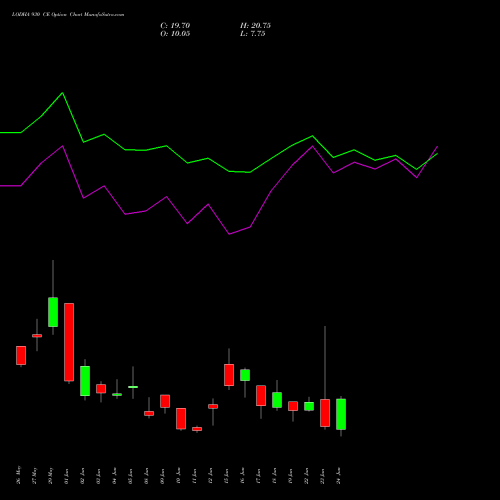Select the tall red candlestick for 01 Jun
Image resolution: width=500 pixels, height=500 pixels.
pyautogui.click(x=69, y=342)
